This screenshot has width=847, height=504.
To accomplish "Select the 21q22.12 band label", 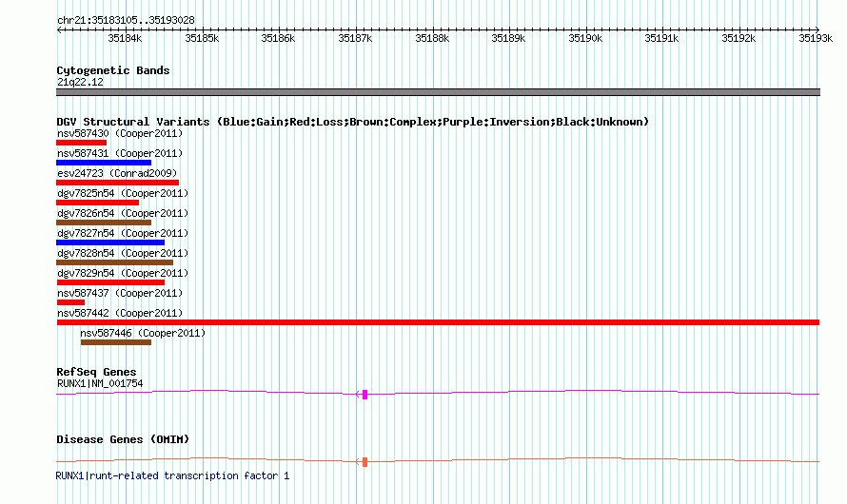I will (80, 82).
